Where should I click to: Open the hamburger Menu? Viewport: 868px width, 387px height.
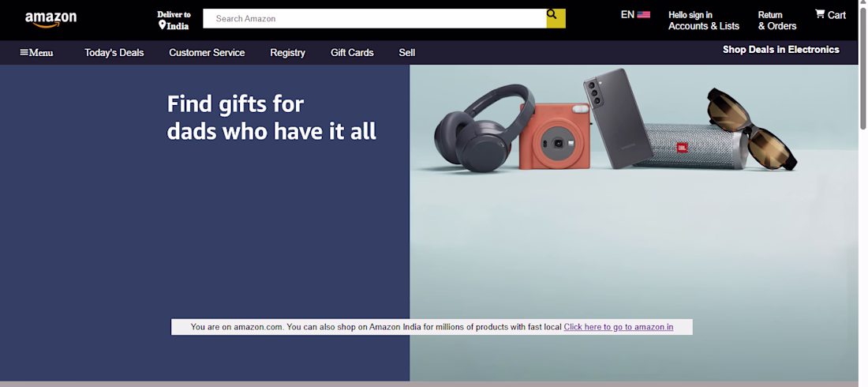tap(36, 53)
